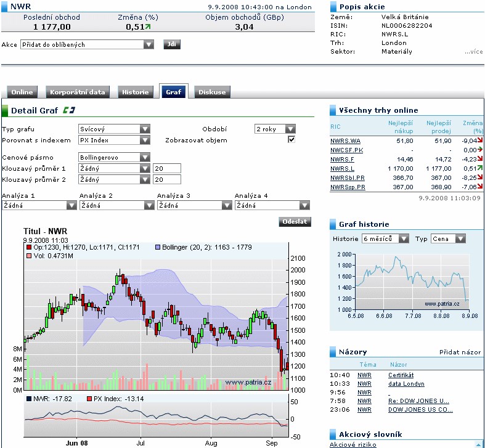Click the green arrows icon beside Detail Graf
Screen dimensions: 485x448
(x=68, y=111)
